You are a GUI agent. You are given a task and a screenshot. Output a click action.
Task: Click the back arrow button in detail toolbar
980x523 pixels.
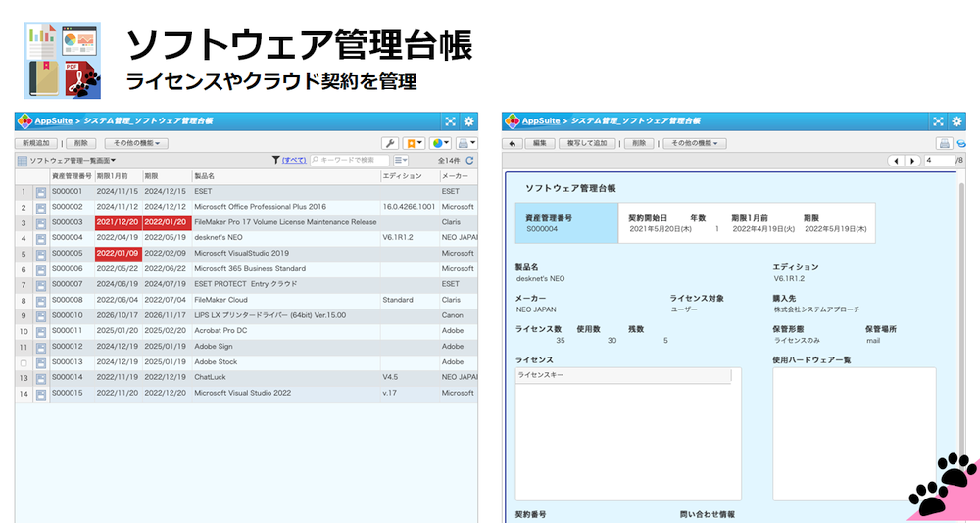click(513, 143)
